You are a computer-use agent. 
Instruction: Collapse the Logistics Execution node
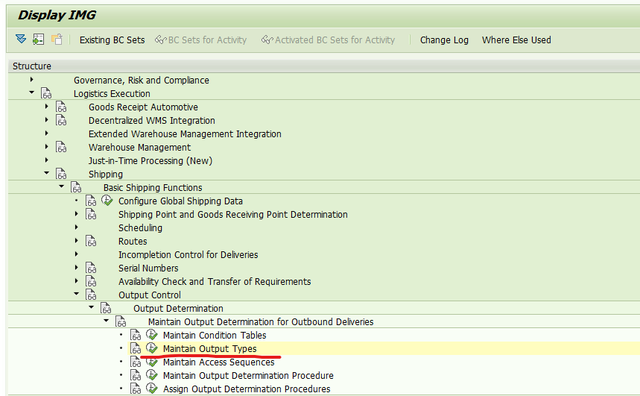pyautogui.click(x=31, y=93)
